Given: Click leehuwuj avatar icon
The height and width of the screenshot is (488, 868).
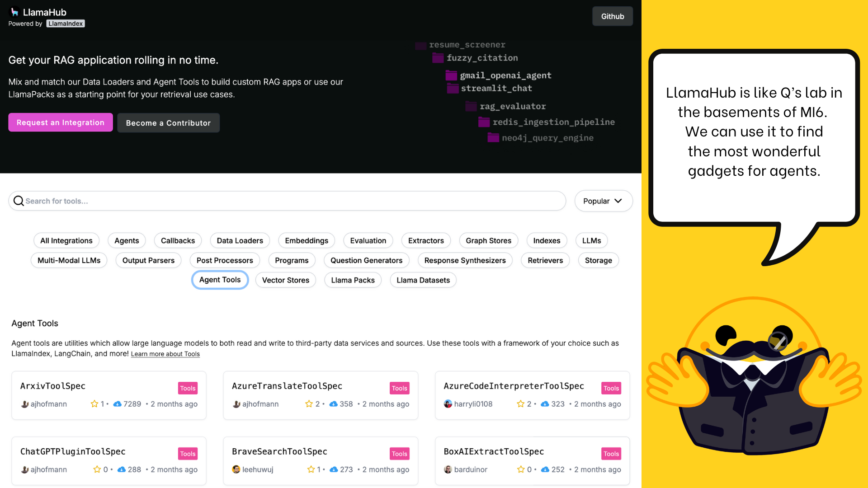Looking at the screenshot, I should [236, 469].
